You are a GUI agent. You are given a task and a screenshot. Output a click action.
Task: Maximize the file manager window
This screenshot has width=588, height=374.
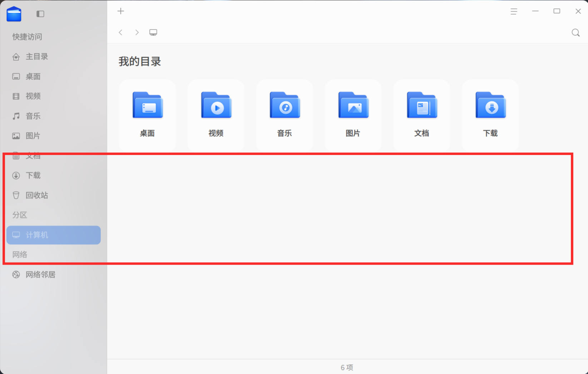[557, 11]
